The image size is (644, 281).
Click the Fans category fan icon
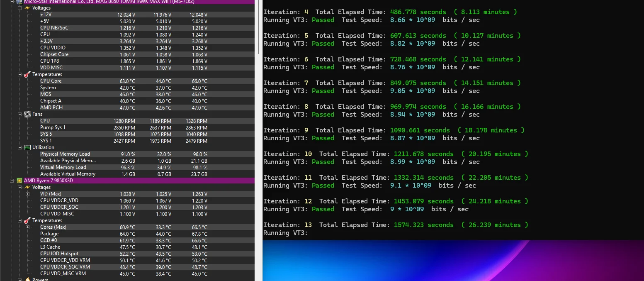(x=27, y=114)
